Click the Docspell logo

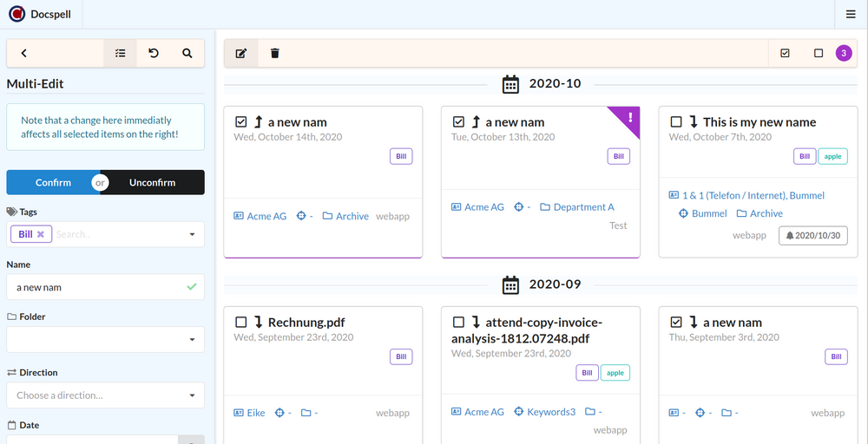click(16, 14)
